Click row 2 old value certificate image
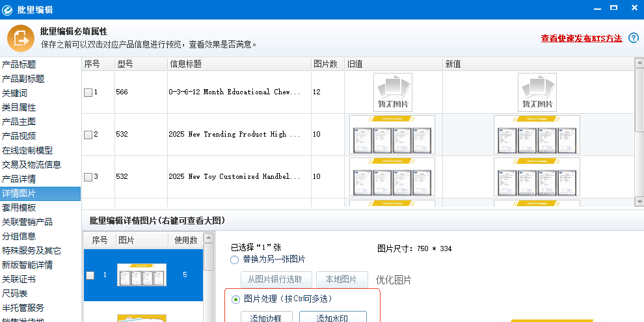This screenshot has height=322, width=644. (x=392, y=135)
